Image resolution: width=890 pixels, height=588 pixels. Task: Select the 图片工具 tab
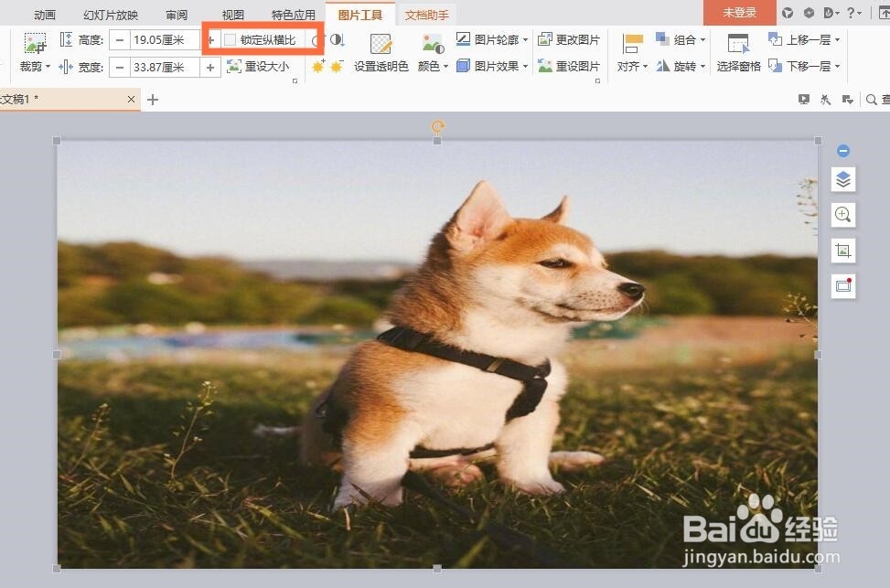360,15
